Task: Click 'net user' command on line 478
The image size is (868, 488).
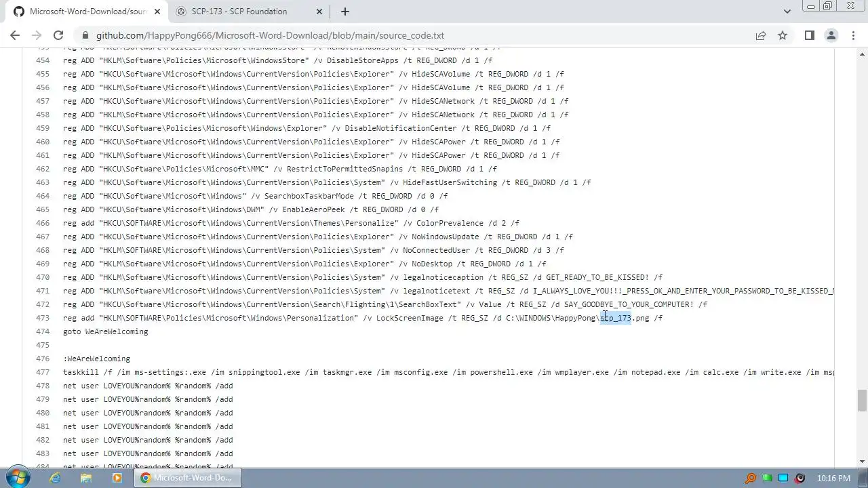Action: [81, 386]
